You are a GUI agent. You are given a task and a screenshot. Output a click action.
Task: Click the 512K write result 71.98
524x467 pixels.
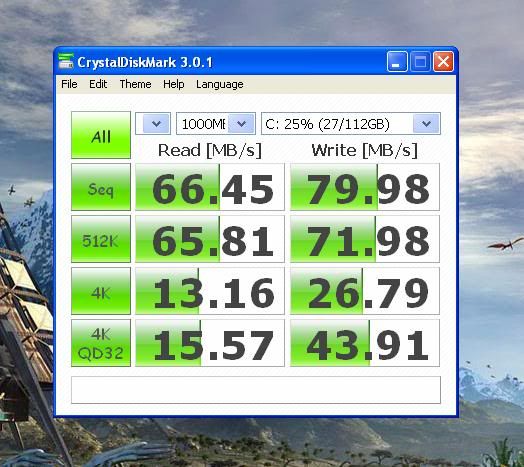click(365, 239)
